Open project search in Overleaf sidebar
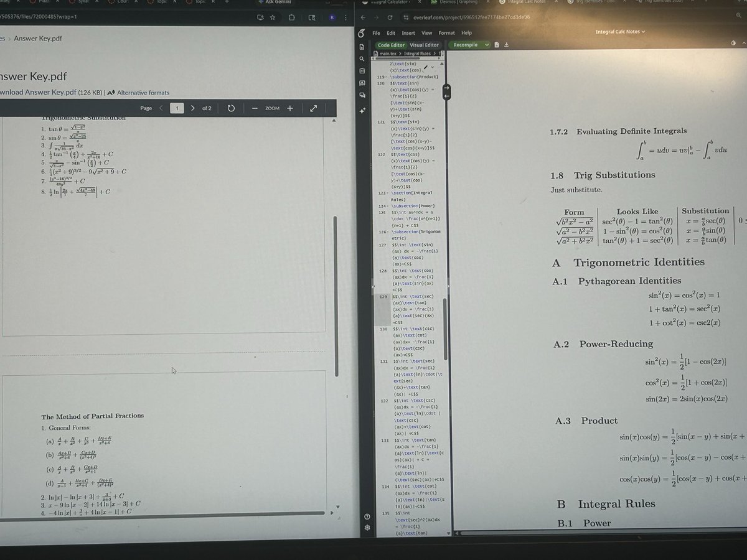Viewport: 747px width, 560px height. (362, 58)
